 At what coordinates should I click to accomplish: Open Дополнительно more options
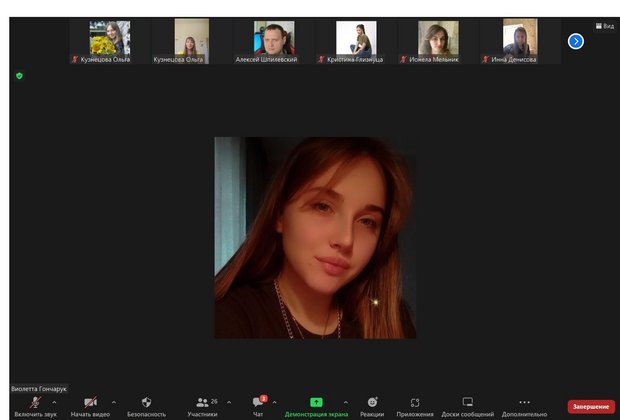coord(524,407)
